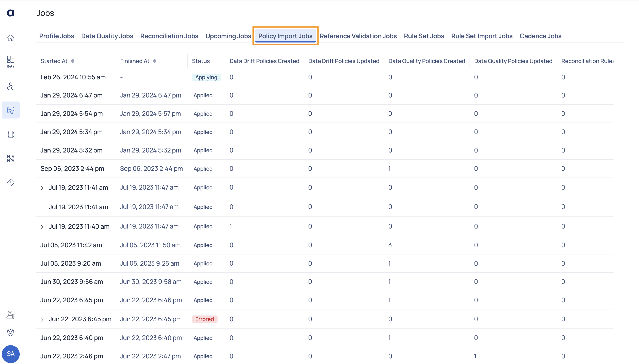Select Jun 30, 2023 9:56 am row
The width and height of the screenshot is (639, 364).
324,282
